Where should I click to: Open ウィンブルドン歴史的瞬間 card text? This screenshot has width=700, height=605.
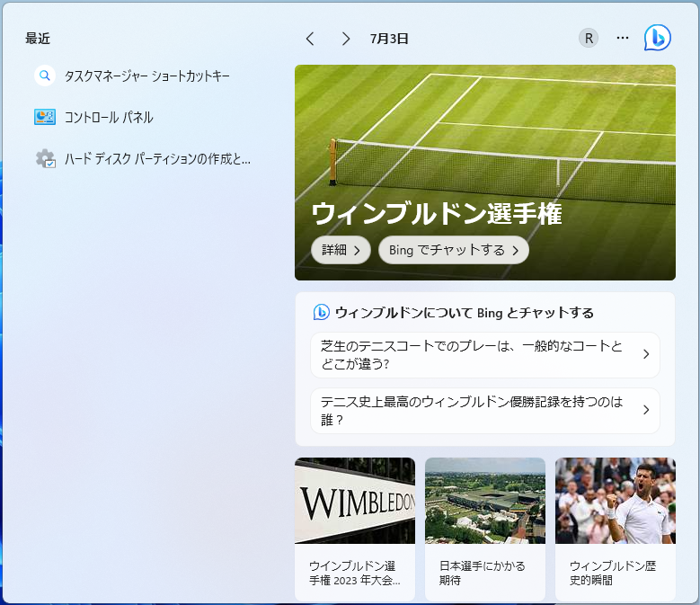click(x=613, y=574)
